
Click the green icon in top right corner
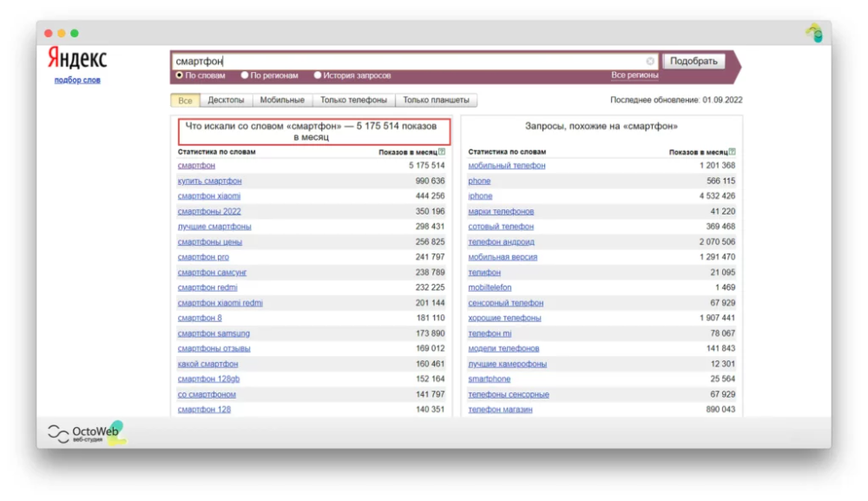[813, 34]
